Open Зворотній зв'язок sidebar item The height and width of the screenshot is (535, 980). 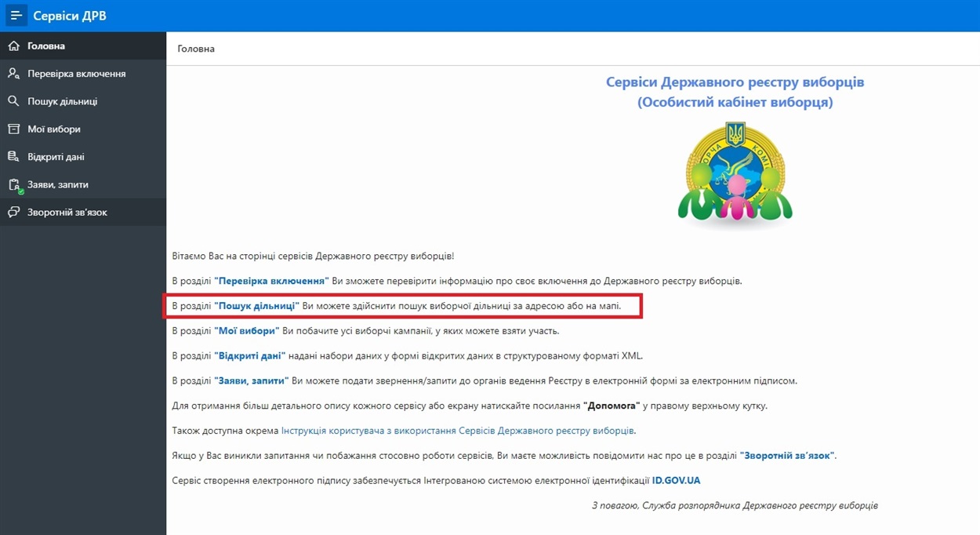click(83, 213)
